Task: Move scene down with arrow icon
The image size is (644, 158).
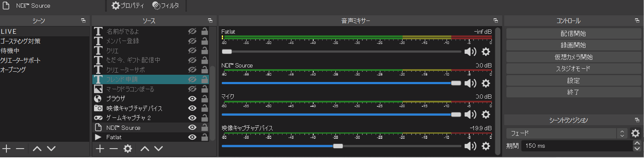Action: tap(51, 149)
